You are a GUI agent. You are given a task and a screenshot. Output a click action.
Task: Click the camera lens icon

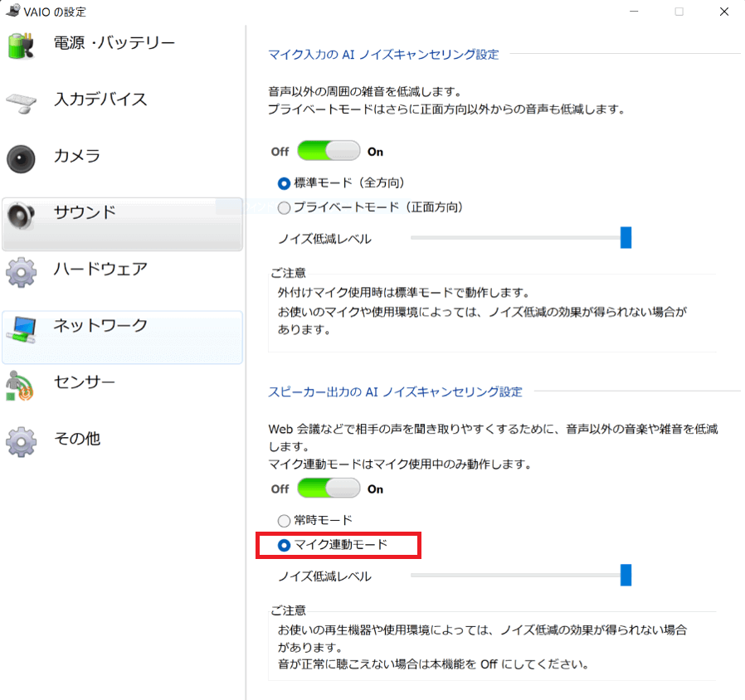pyautogui.click(x=21, y=159)
